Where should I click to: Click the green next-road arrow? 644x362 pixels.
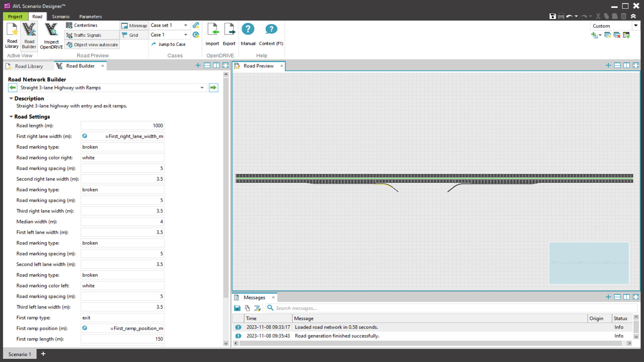(x=213, y=88)
